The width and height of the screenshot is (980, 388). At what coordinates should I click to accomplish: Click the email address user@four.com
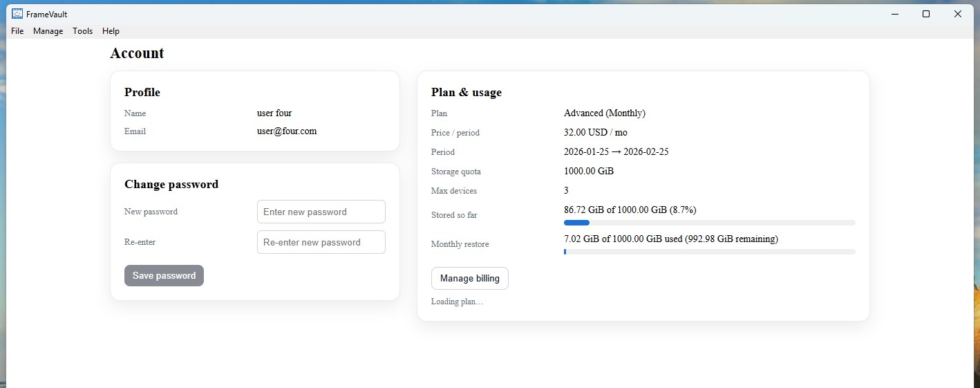286,131
